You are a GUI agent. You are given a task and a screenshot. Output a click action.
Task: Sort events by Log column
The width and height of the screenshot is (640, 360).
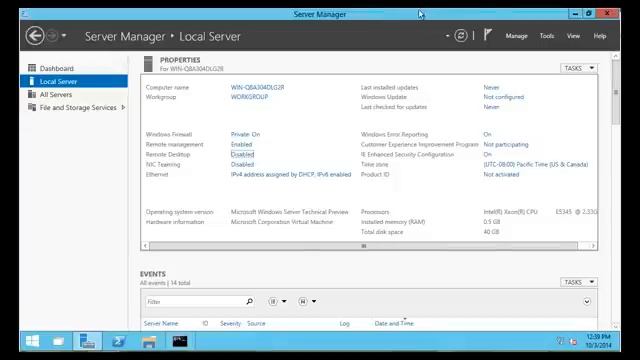(344, 323)
